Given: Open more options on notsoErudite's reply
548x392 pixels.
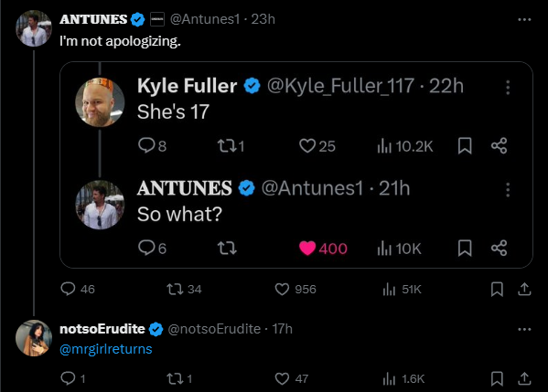Looking at the screenshot, I should tap(524, 329).
